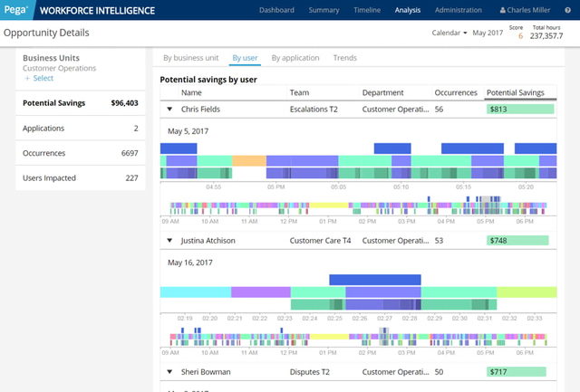Image resolution: width=580 pixels, height=392 pixels.
Task: Click the Select business units link
Action: [43, 79]
